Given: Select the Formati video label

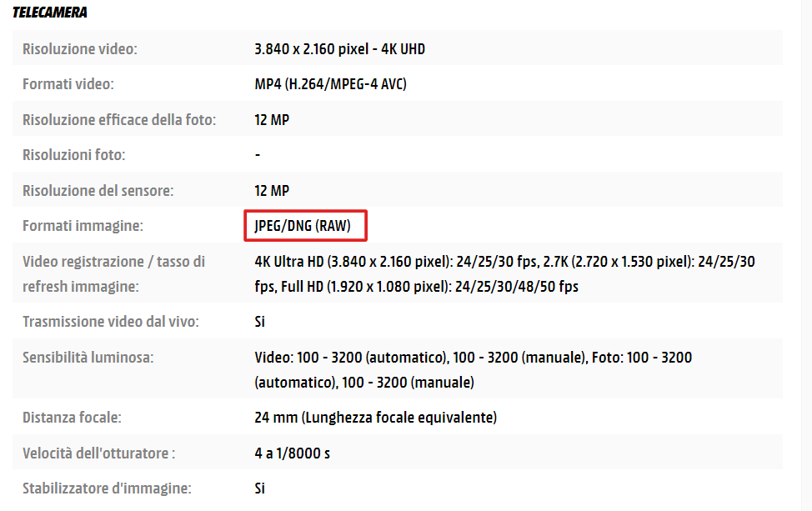Looking at the screenshot, I should [68, 84].
